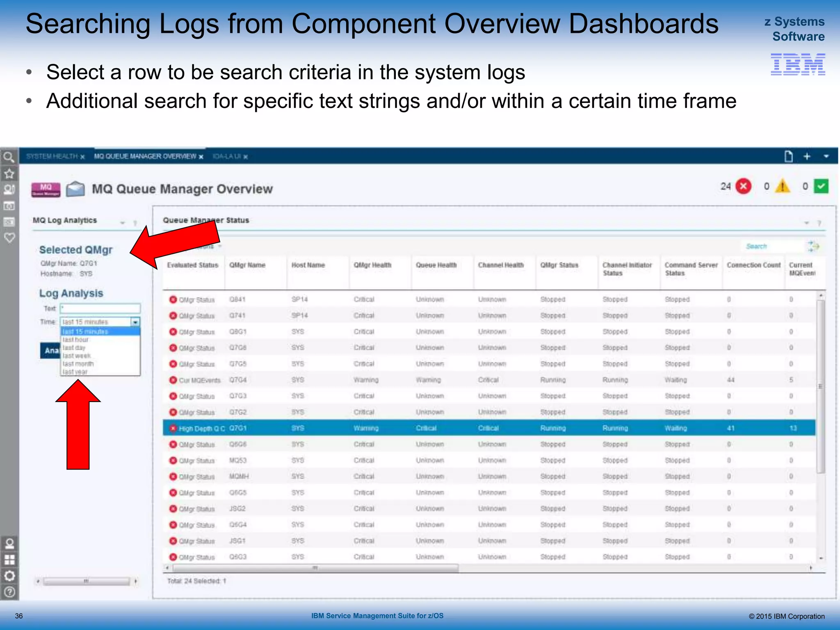
Task: Click the Text input field in Log Analysis
Action: click(100, 308)
